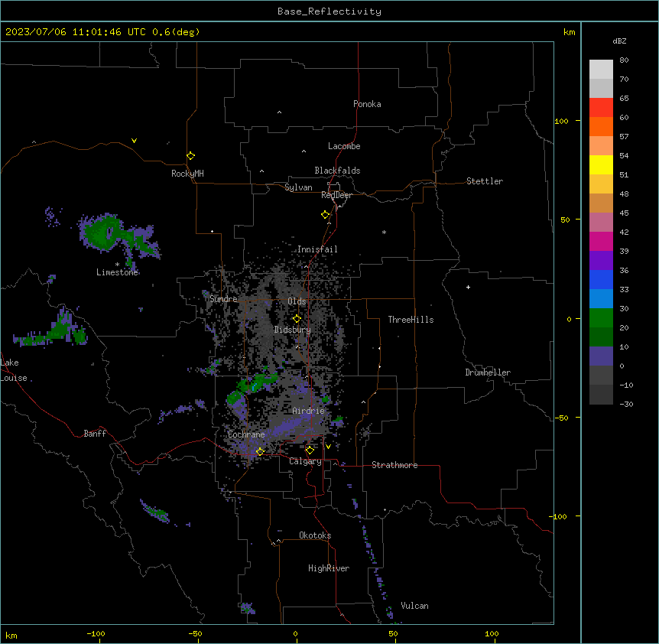Click the yellow V marker east of Calgary
This screenshot has height=644, width=659.
tap(328, 447)
